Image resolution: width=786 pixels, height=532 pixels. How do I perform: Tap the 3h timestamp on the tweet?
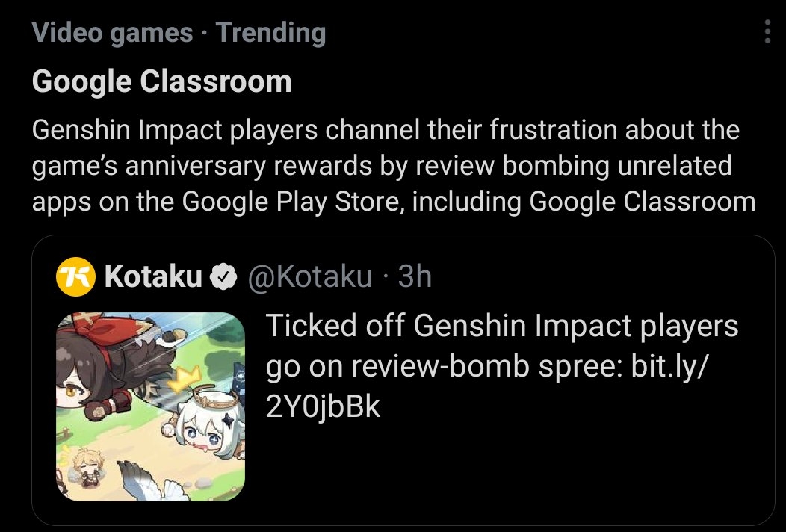[415, 276]
